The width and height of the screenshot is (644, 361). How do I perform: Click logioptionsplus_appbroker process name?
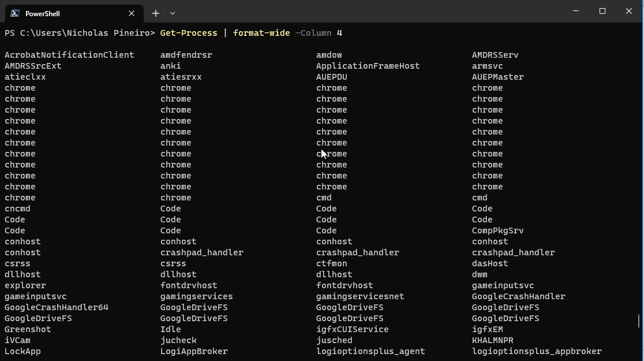click(537, 352)
